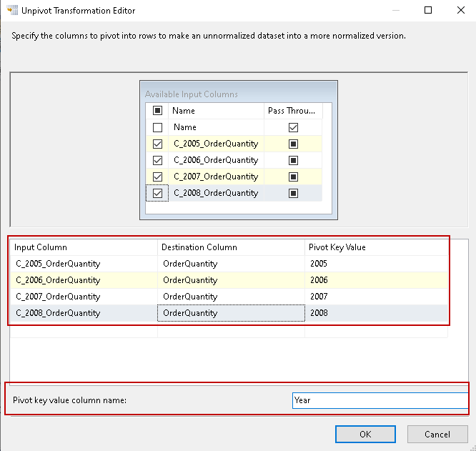Toggle Pass Through for C_2008_OrderQuantity
Screen dimensions: 476x451
tap(293, 193)
